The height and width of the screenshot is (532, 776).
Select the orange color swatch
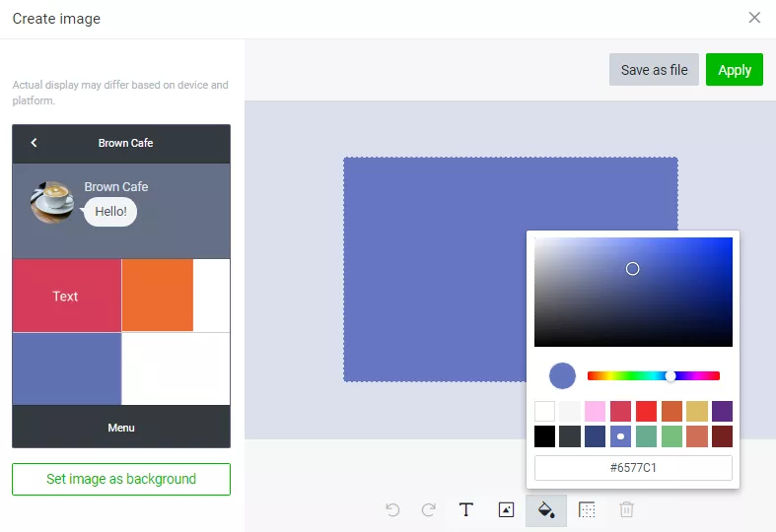point(671,412)
